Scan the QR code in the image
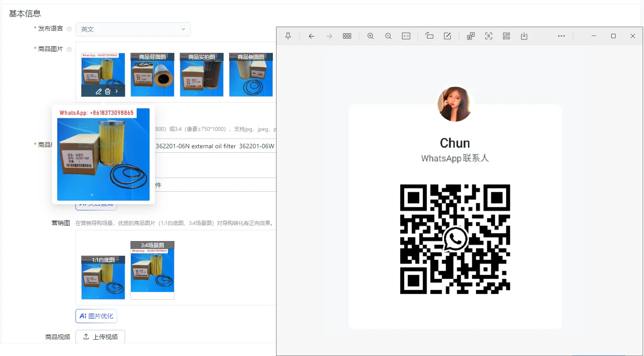 point(506,36)
